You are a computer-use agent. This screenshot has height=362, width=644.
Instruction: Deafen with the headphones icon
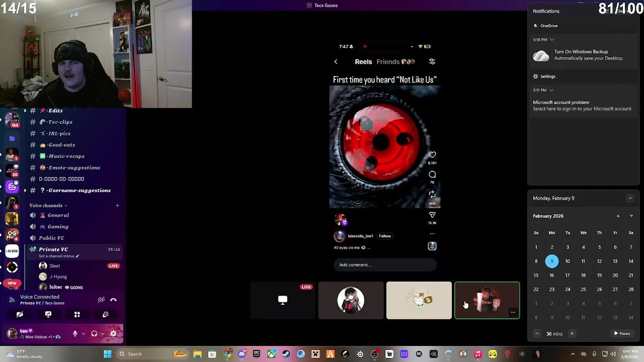[94, 333]
